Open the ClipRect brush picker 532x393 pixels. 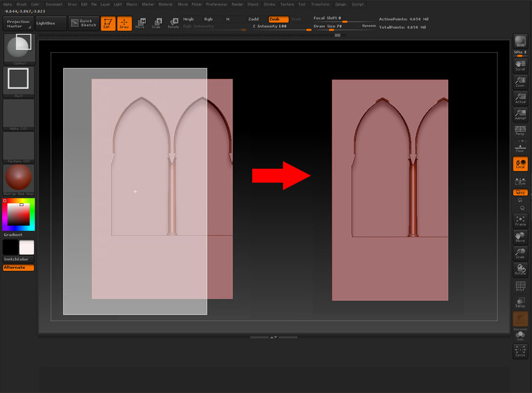(x=19, y=50)
